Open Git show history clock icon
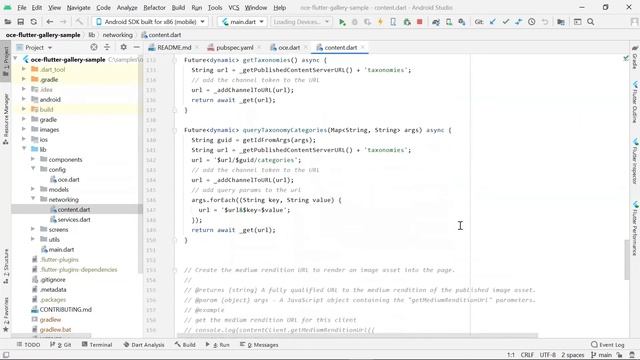 click(x=531, y=22)
